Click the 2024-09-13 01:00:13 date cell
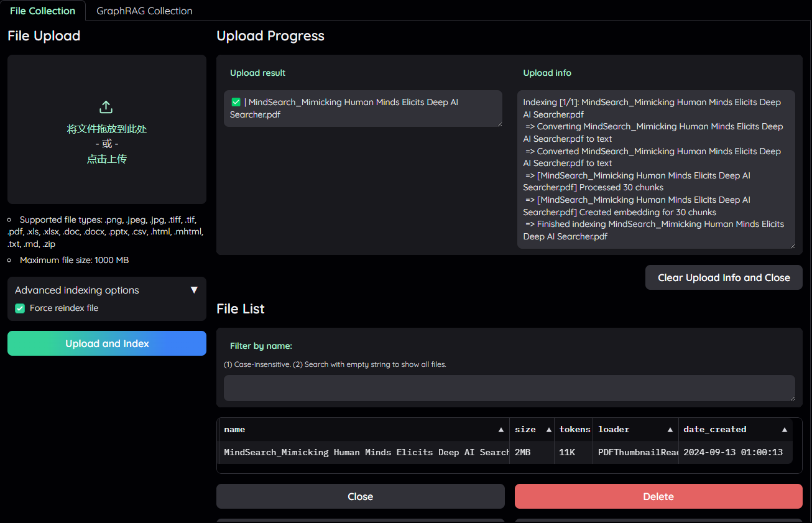812x523 pixels. tap(735, 452)
